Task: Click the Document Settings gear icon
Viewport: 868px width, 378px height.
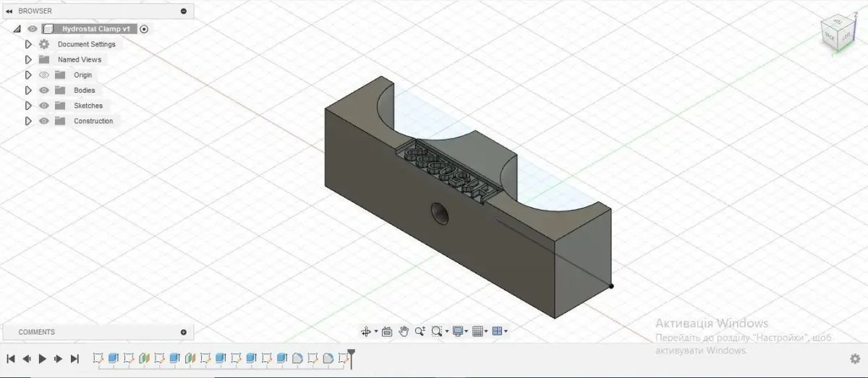Action: (x=44, y=44)
